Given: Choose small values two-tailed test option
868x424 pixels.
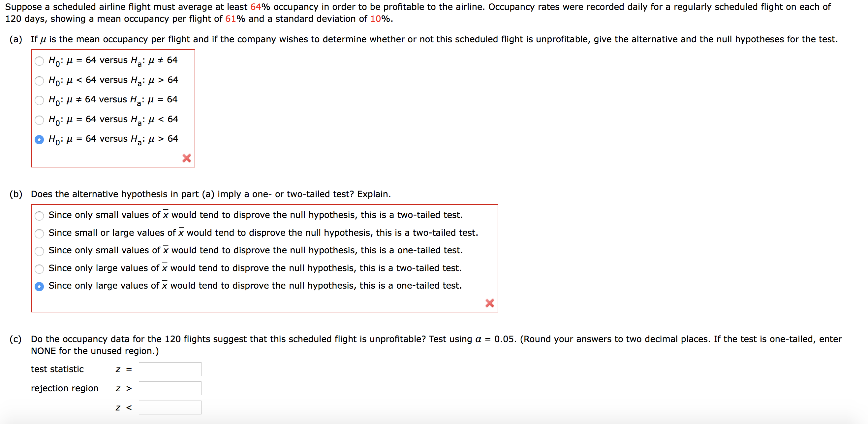Looking at the screenshot, I should [x=39, y=216].
